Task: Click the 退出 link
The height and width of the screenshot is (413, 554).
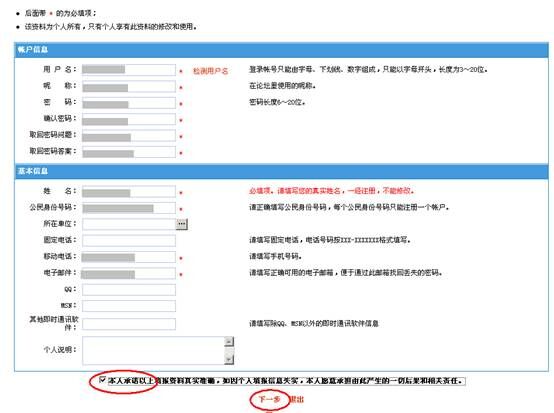Action: tap(296, 399)
